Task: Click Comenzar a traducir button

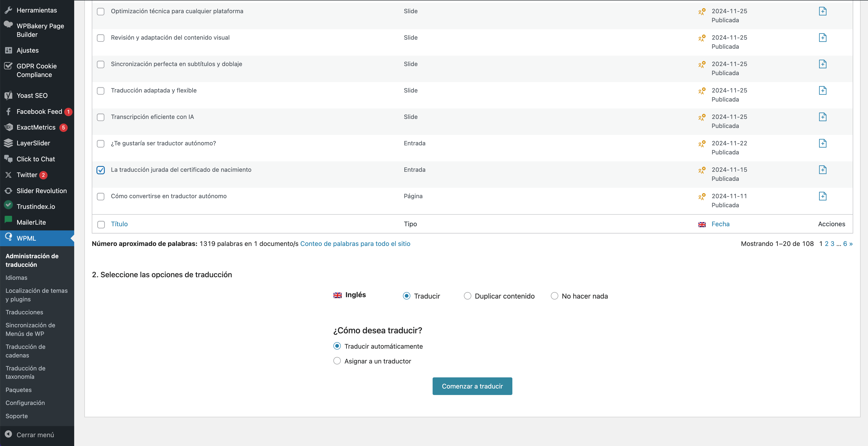Action: (x=472, y=386)
